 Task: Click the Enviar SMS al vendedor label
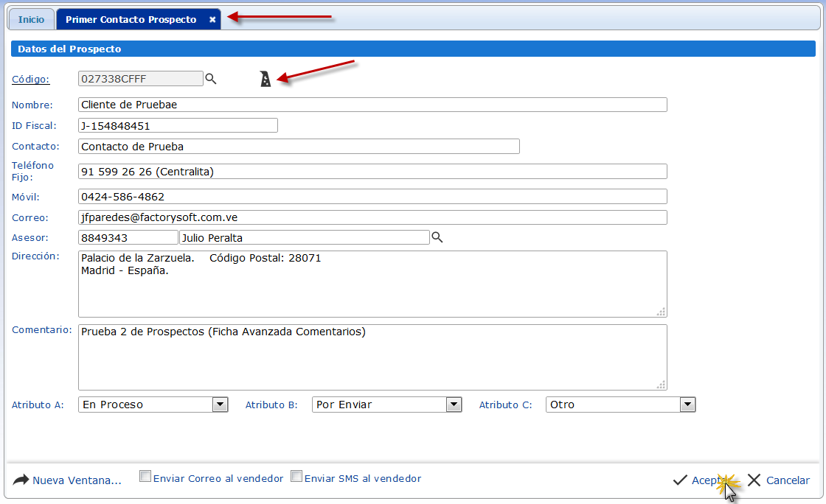363,479
